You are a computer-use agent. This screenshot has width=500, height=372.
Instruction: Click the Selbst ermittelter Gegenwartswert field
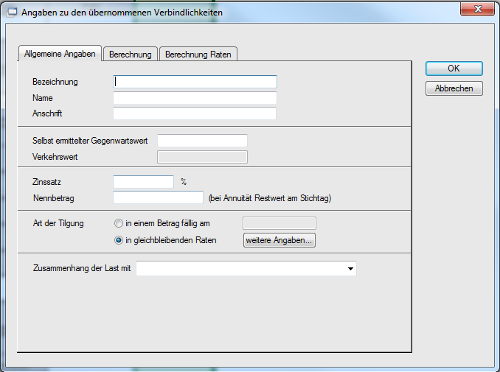pos(202,141)
